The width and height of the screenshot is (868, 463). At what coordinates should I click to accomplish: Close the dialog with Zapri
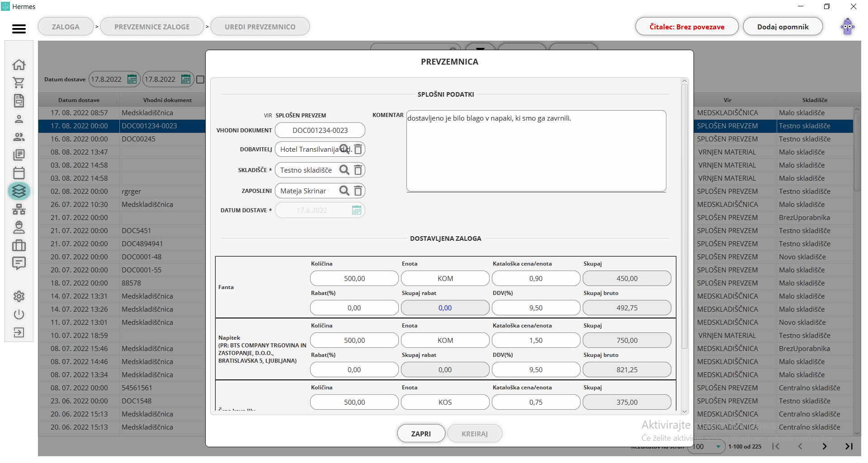coord(421,434)
